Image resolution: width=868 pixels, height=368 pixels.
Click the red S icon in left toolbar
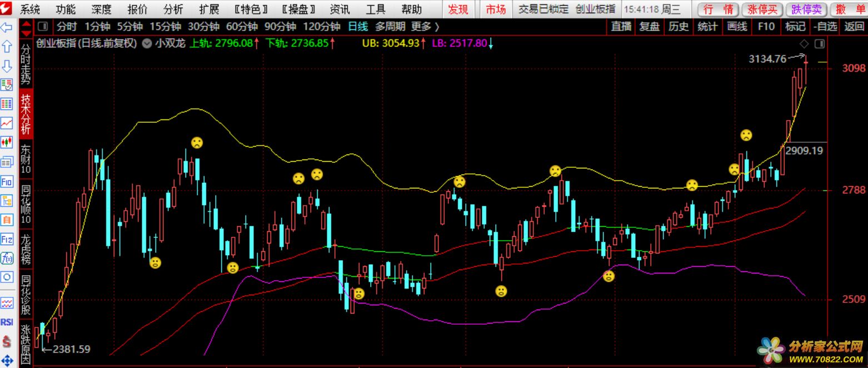(7, 341)
